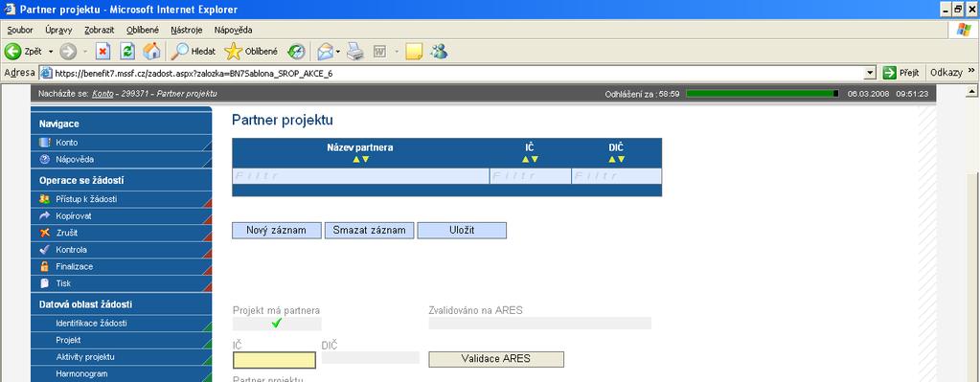
Task: Go back with the Zpět button
Action: [24, 51]
